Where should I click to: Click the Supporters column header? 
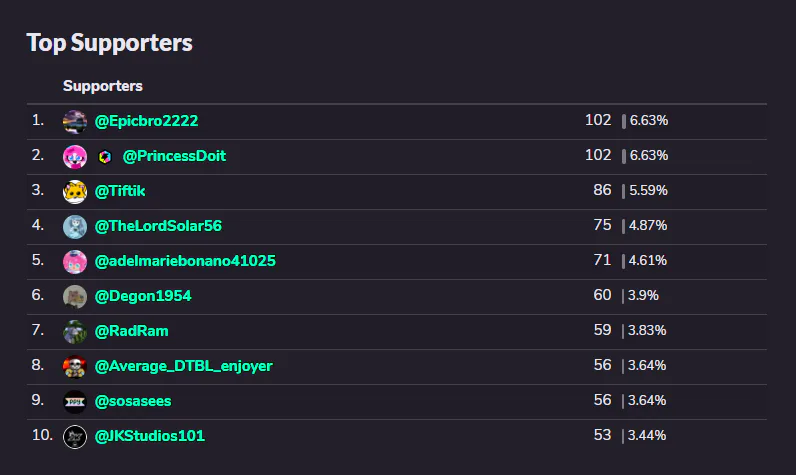tap(103, 86)
